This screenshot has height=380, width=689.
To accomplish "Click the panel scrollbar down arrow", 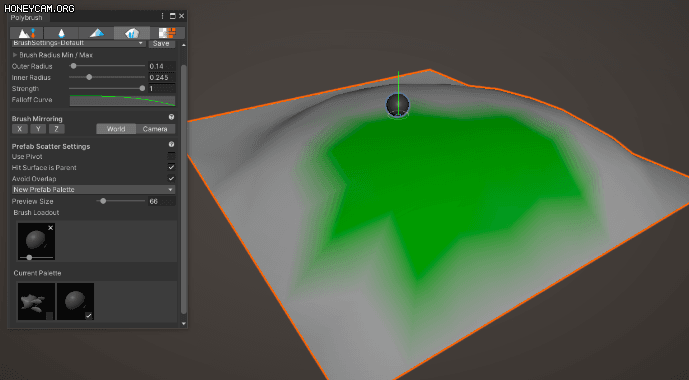I will [x=184, y=324].
